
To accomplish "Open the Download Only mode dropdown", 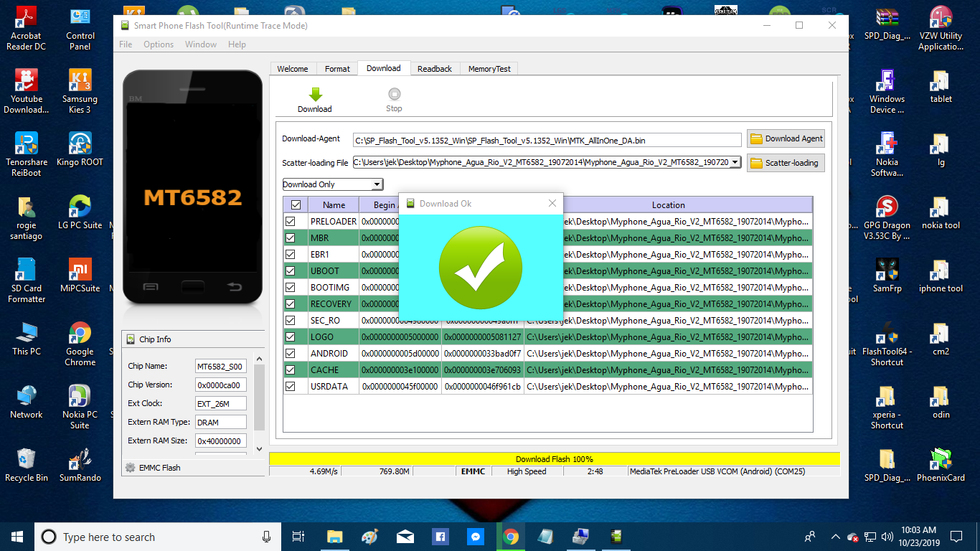I will coord(333,185).
